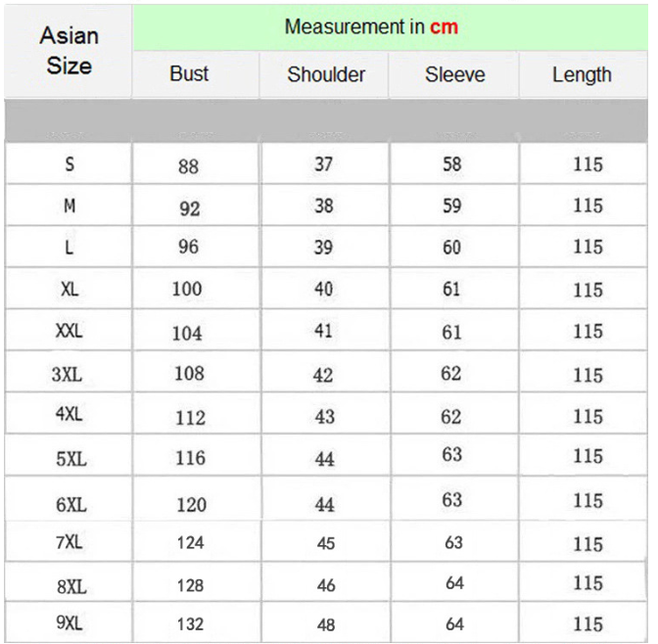Select shoulder value 48 in 9XL row

pos(325,624)
